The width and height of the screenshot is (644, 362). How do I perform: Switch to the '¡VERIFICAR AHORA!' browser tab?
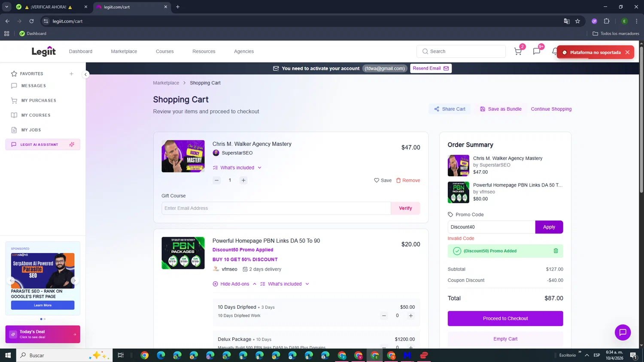pyautogui.click(x=52, y=7)
